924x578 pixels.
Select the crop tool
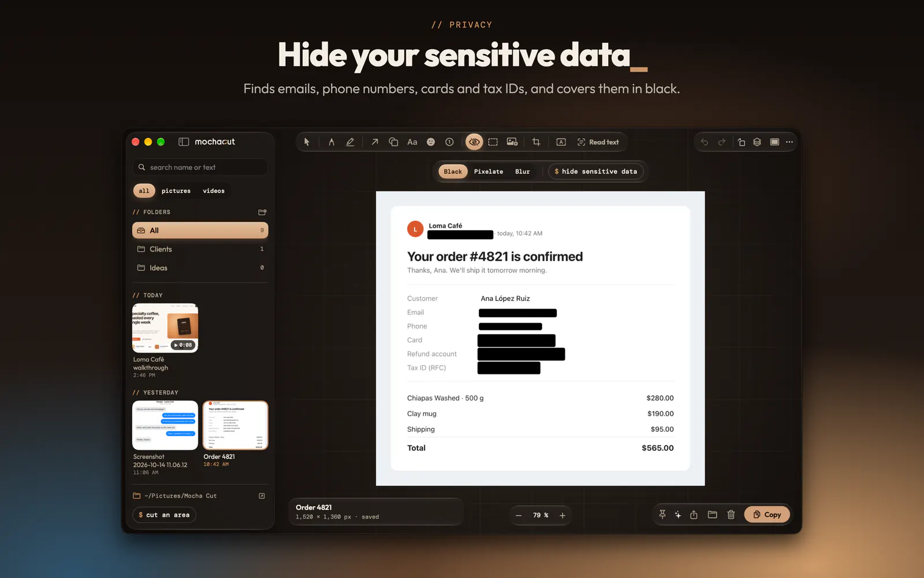coord(536,142)
